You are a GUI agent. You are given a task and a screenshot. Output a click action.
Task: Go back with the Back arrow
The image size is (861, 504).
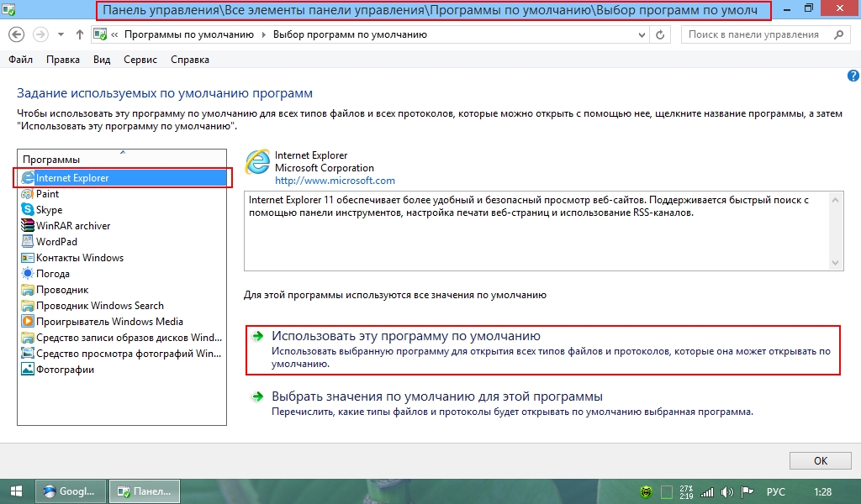click(x=17, y=34)
